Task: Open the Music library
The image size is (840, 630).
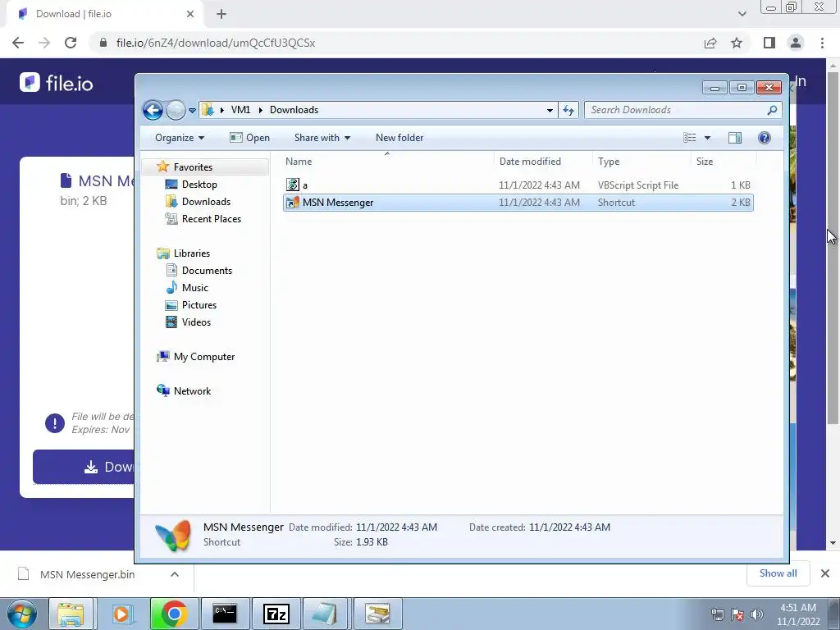Action: (194, 288)
